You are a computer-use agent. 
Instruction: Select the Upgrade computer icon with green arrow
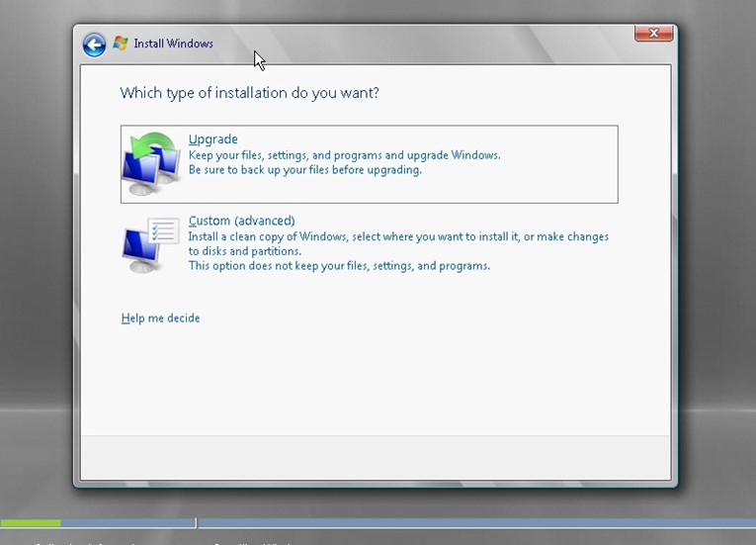[x=152, y=164]
